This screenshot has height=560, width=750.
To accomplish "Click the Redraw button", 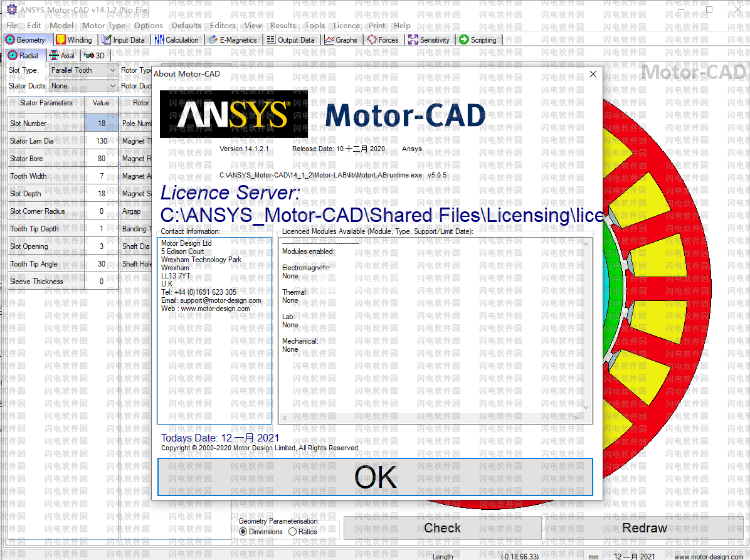I will point(644,528).
